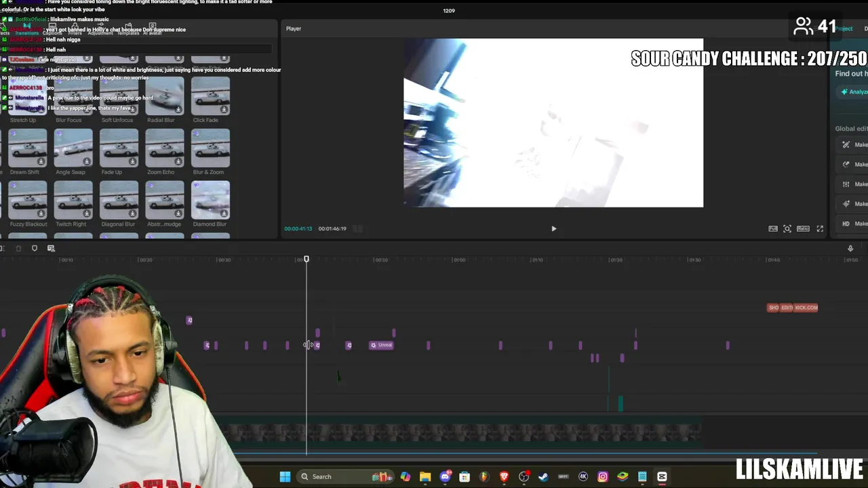
Task: Open Instagram from the taskbar
Action: point(603,476)
